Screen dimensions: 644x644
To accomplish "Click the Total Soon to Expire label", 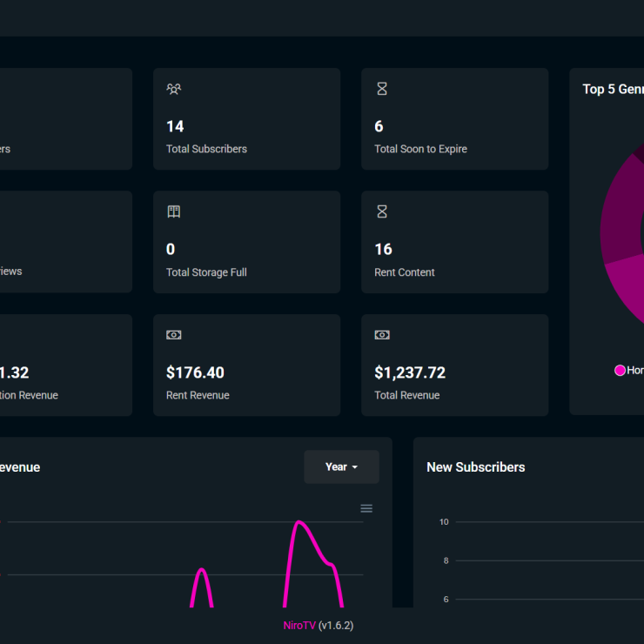I will pyautogui.click(x=420, y=149).
